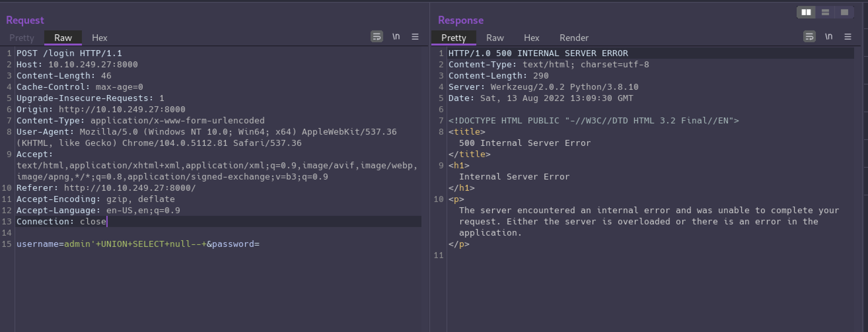Viewport: 868px width, 332px height.
Task: Open the Response Render tab
Action: tap(573, 38)
